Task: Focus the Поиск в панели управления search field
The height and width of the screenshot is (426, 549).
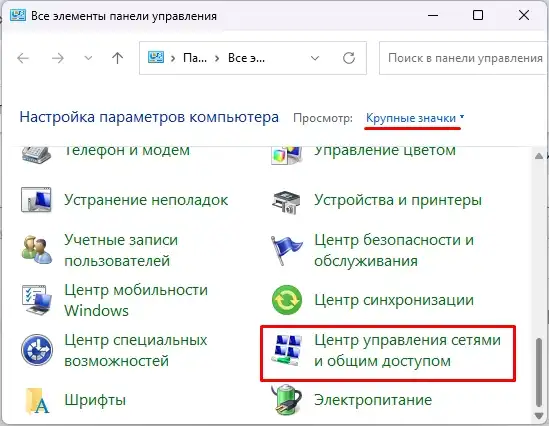Action: coord(464,58)
